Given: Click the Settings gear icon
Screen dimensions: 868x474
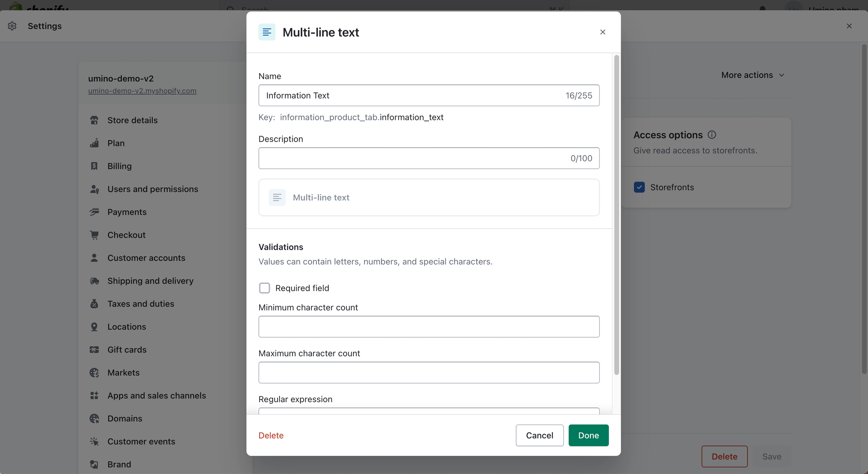Looking at the screenshot, I should tap(12, 26).
